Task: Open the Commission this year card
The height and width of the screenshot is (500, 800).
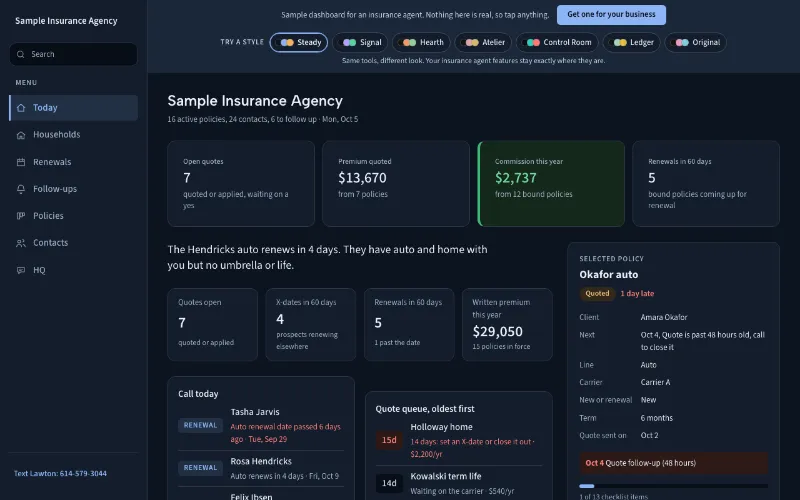Action: point(551,184)
